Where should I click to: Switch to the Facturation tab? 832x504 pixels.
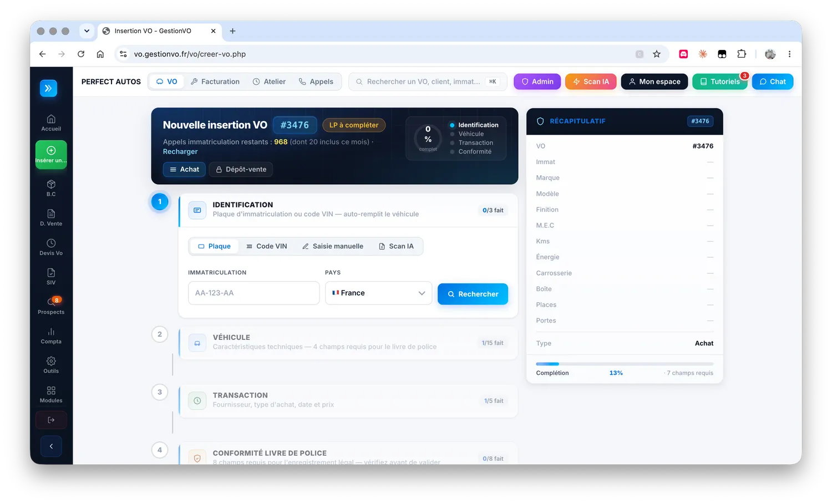pos(215,82)
